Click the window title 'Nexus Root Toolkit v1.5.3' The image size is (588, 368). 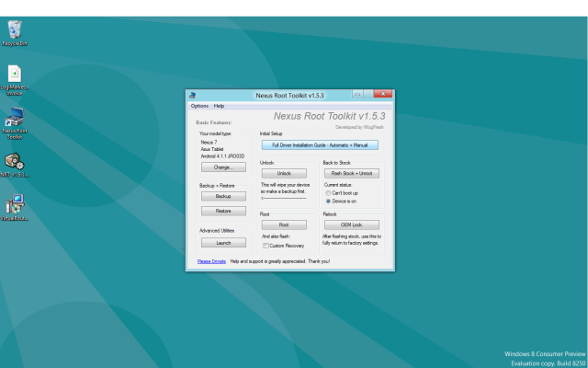pos(290,96)
